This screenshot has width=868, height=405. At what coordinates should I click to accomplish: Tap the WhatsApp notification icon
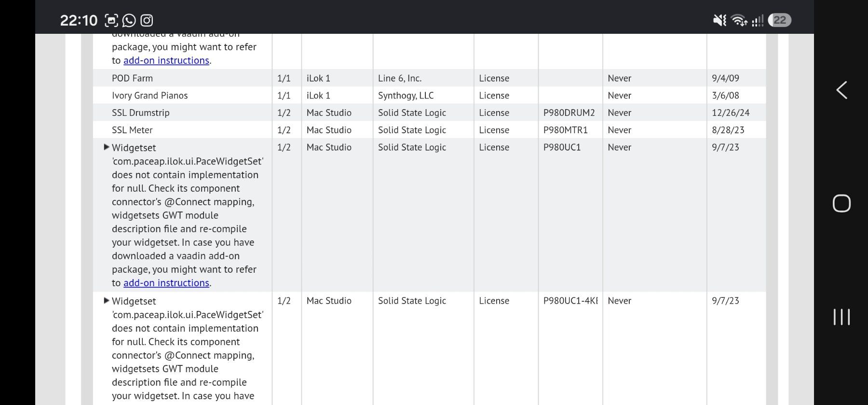[129, 20]
